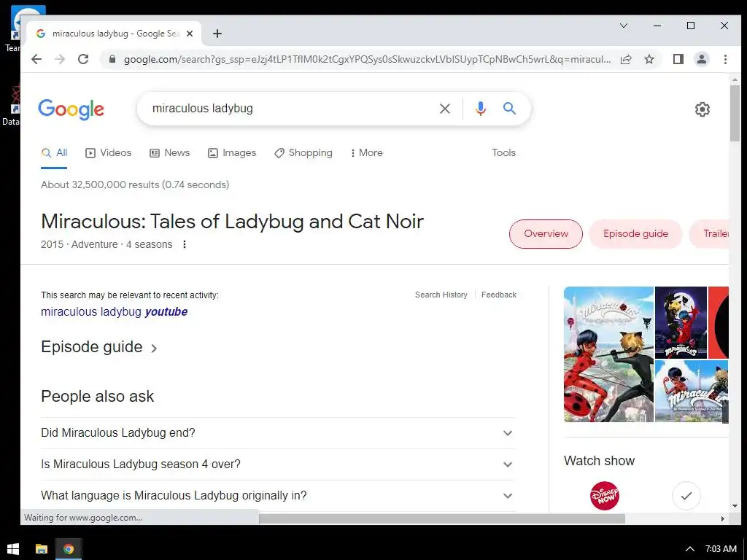Click the vertical scrollbar thumb
The image size is (747, 560).
click(734, 113)
